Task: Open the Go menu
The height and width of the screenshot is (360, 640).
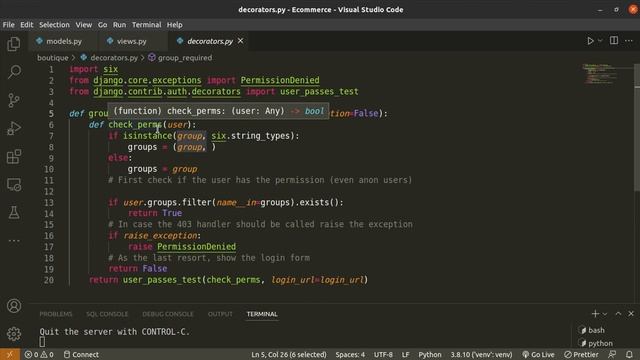Action: point(102,24)
